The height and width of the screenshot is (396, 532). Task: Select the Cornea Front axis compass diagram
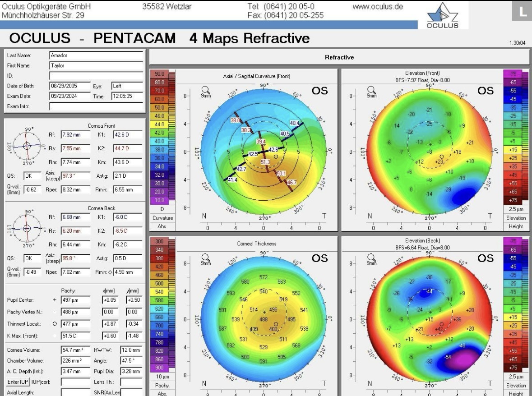[x=27, y=146]
